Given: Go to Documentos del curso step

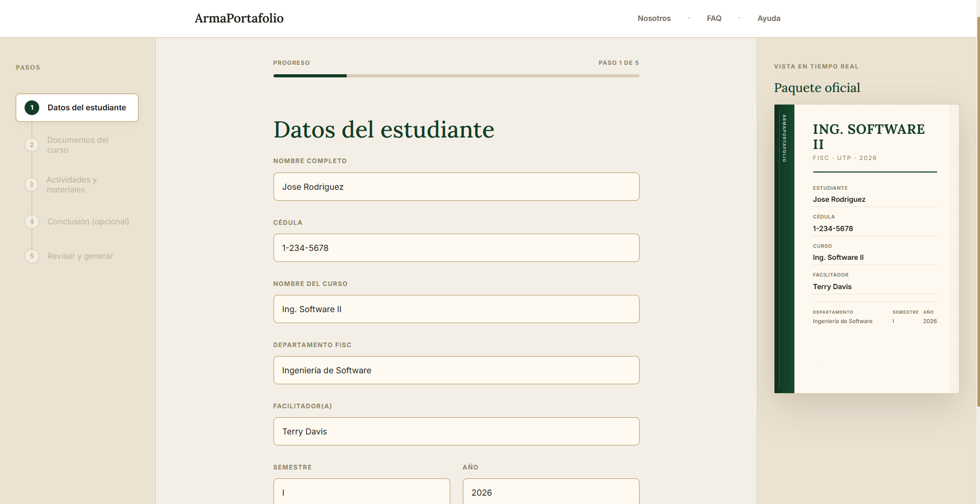Looking at the screenshot, I should pyautogui.click(x=77, y=145).
